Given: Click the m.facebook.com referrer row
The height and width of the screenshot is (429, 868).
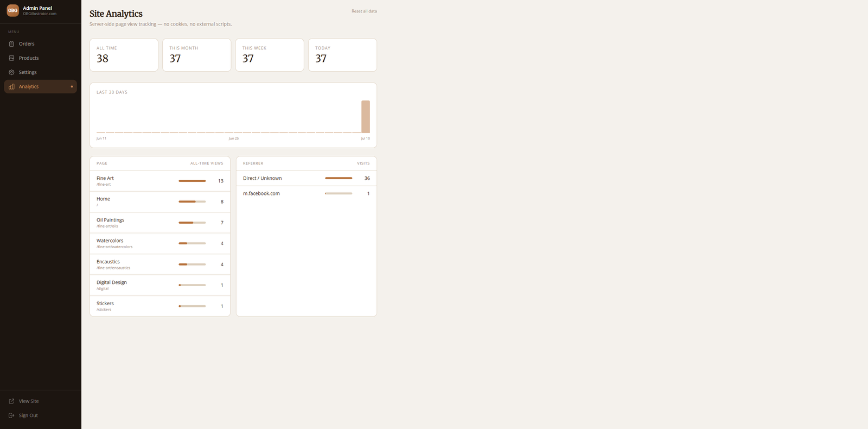Looking at the screenshot, I should pyautogui.click(x=307, y=193).
